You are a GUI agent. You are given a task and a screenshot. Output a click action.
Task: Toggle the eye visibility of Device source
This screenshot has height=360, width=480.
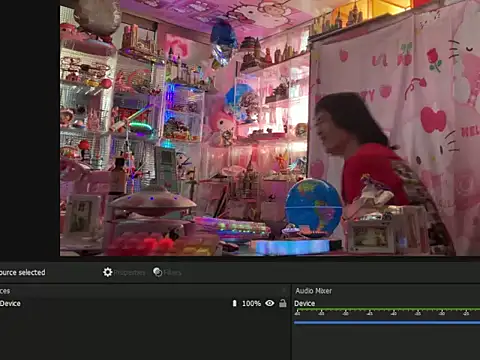(269, 303)
